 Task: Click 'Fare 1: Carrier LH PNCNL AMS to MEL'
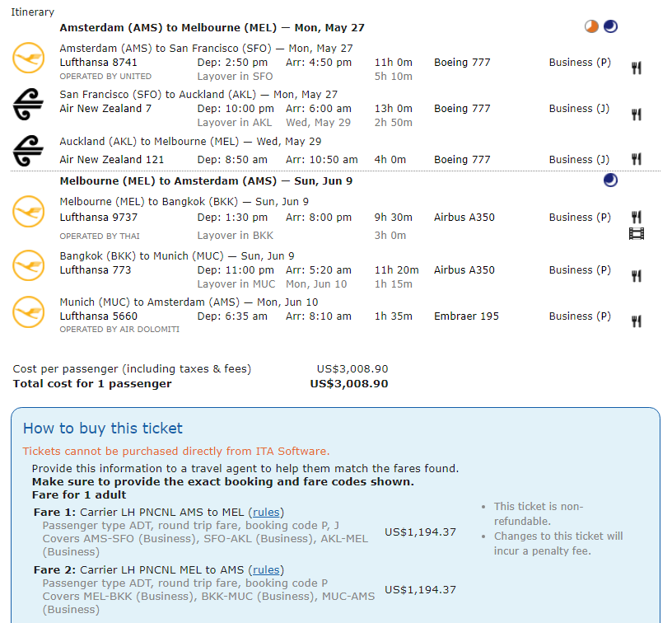(x=139, y=513)
